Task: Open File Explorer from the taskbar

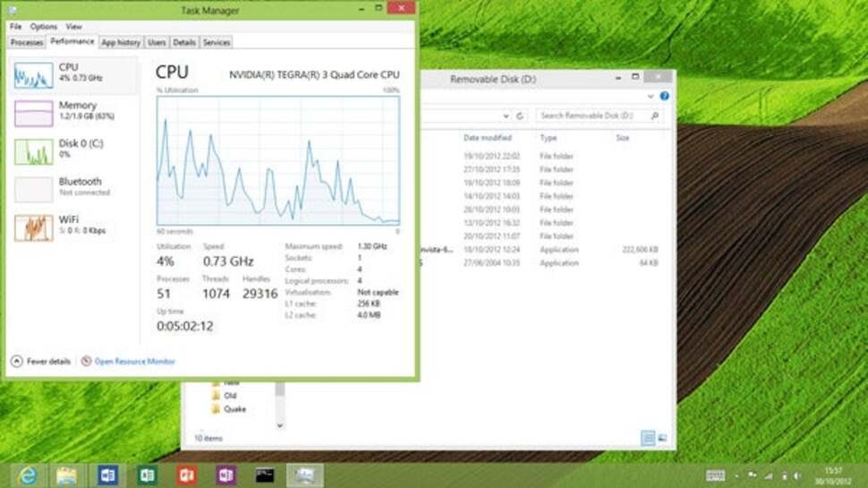Action: (x=66, y=475)
